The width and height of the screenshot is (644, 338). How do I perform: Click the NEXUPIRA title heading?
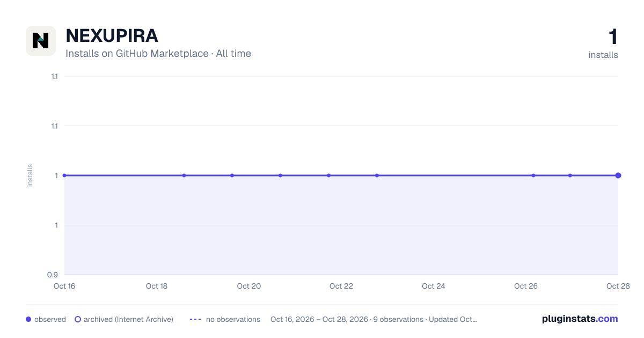pyautogui.click(x=112, y=36)
